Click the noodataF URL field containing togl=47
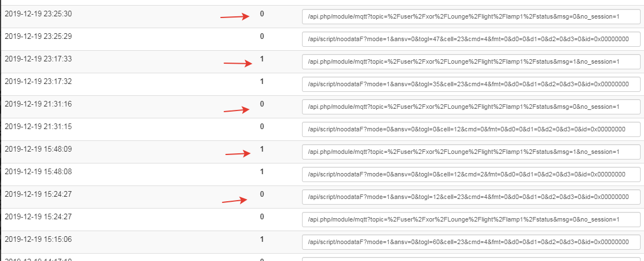 click(471, 39)
